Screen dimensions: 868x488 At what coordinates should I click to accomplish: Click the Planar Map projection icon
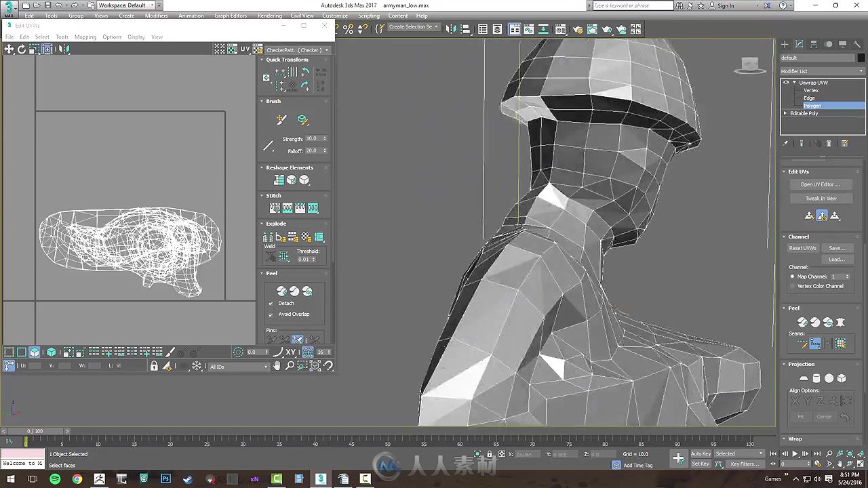[x=804, y=378]
